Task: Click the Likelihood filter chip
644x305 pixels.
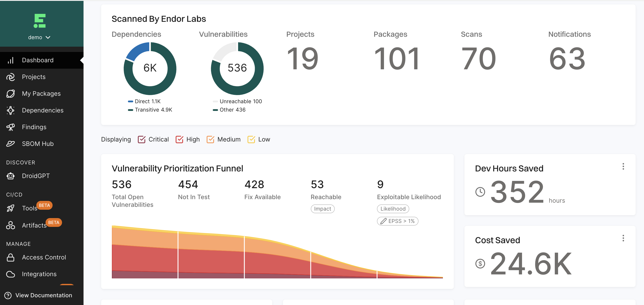Action: (x=393, y=209)
